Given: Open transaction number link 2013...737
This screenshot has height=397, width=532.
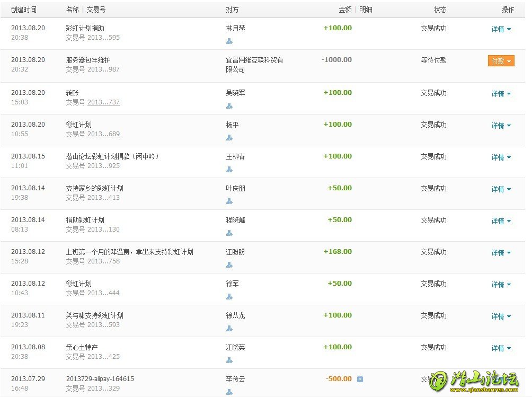Looking at the screenshot, I should (x=103, y=102).
